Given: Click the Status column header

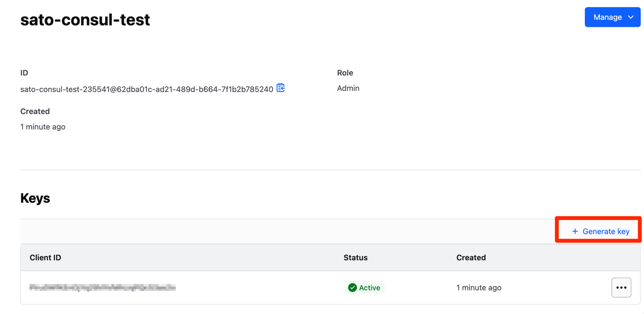Looking at the screenshot, I should coord(355,258).
